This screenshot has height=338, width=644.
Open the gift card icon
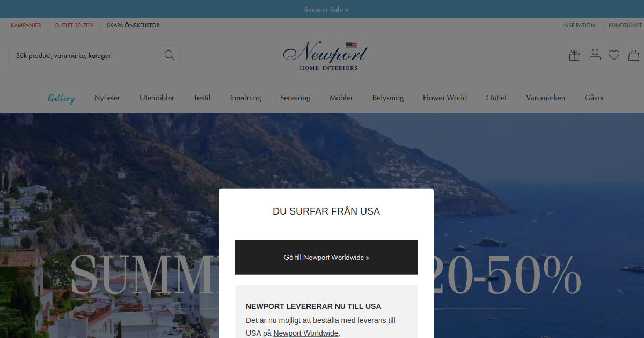[574, 55]
